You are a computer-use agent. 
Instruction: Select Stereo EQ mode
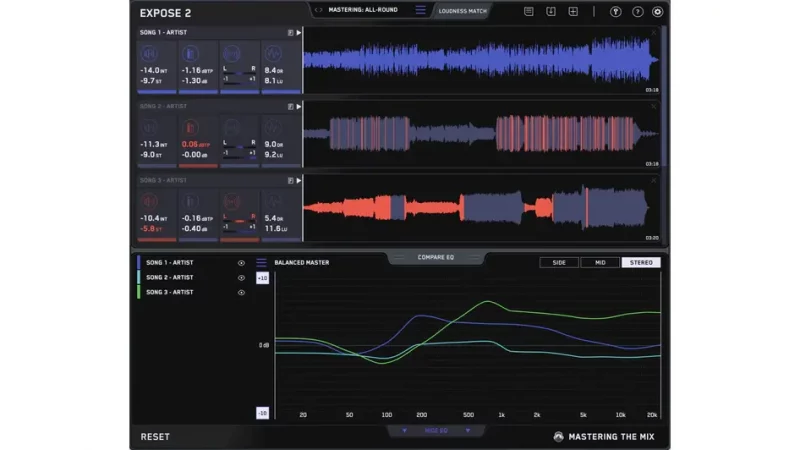point(641,262)
